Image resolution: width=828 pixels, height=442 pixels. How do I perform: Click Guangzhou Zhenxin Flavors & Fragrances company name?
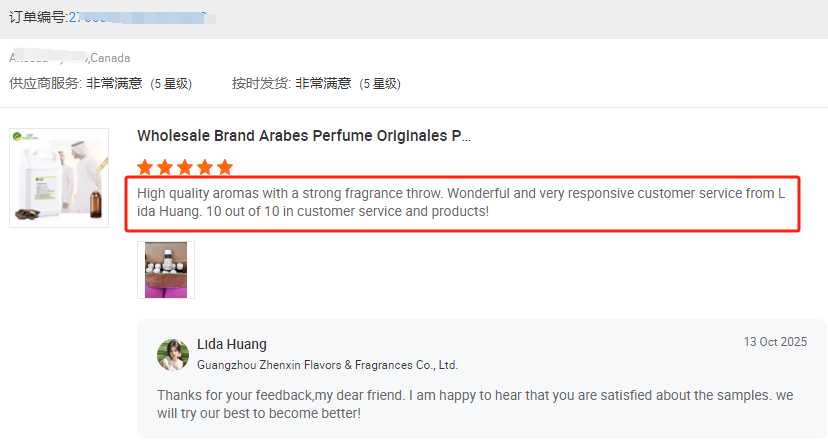[327, 365]
